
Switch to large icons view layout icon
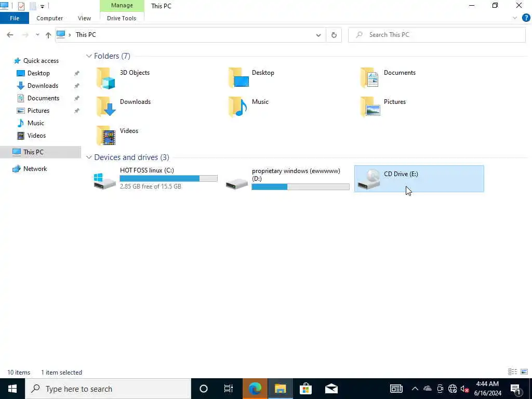point(524,372)
